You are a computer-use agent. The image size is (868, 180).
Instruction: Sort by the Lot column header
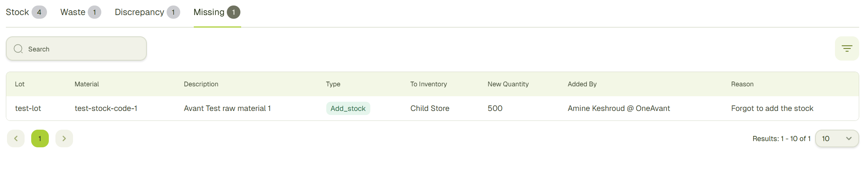(x=20, y=84)
